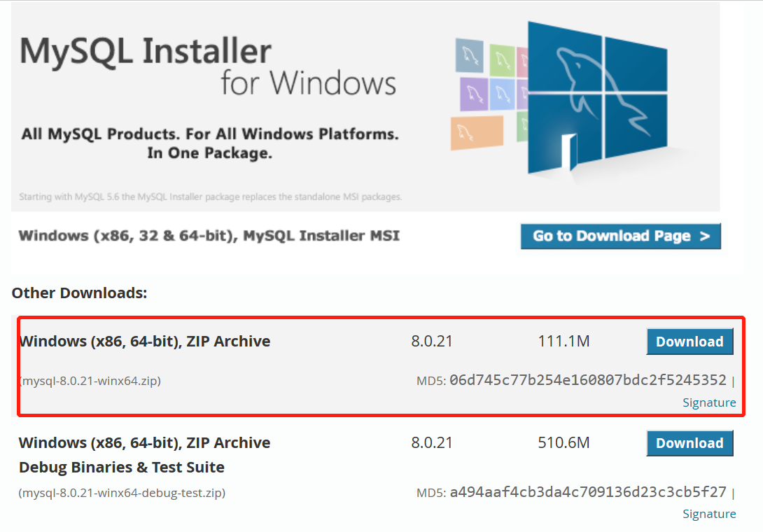Viewport: 763px width, 532px height.
Task: Select the MD5 hash a494aaf4cb3da4c709136d23c3cb5f27
Action: coord(588,492)
